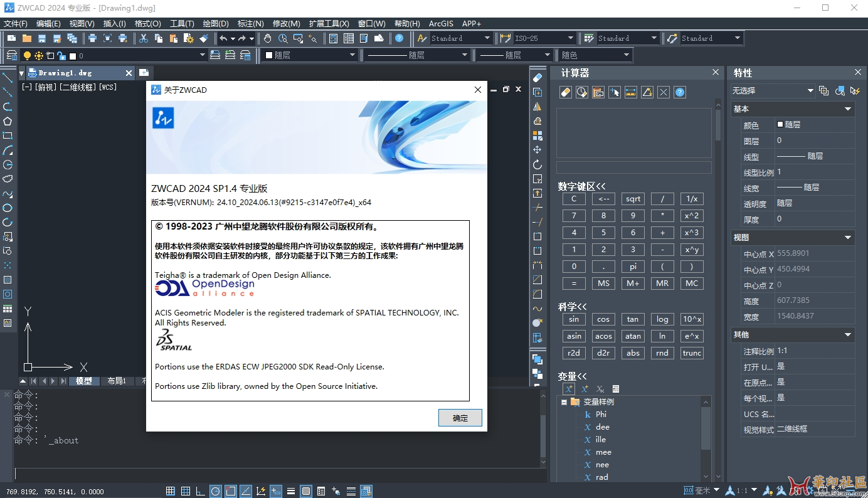Open the Layer Properties Manager icon

[11, 55]
